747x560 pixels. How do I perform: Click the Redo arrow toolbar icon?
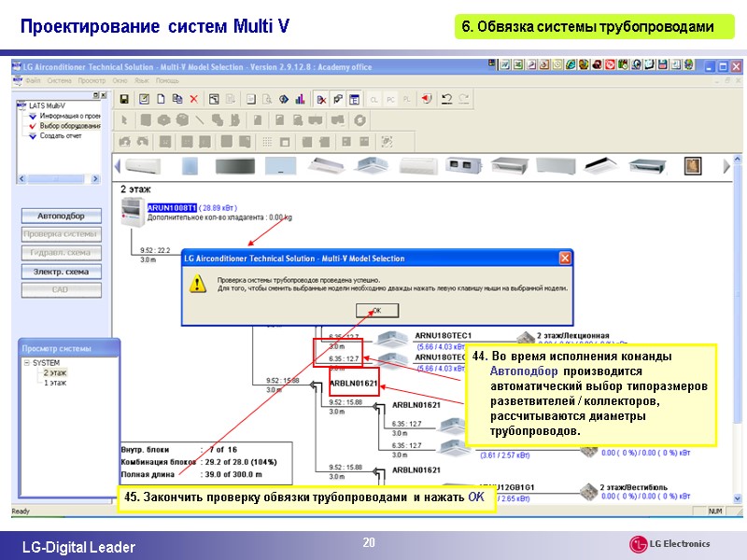[x=463, y=99]
